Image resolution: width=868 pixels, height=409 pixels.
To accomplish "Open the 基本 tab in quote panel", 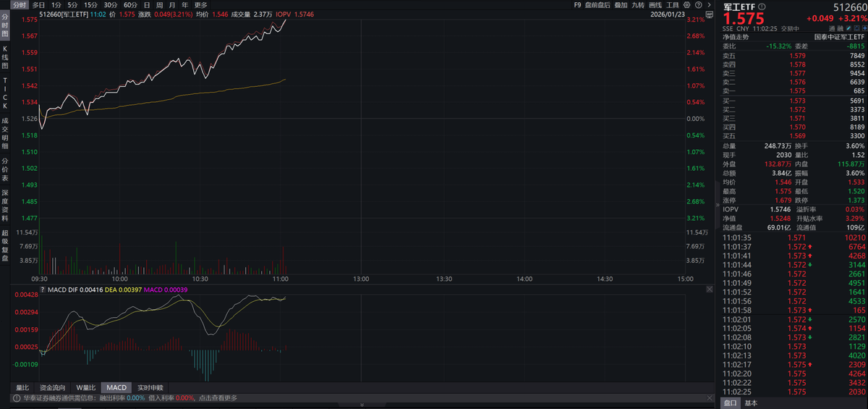I will coord(752,402).
